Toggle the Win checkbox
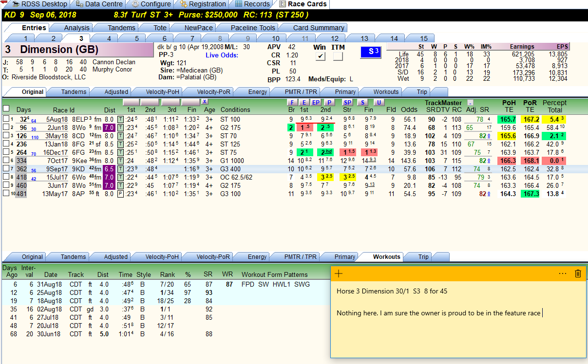The height and width of the screenshot is (364, 588). tap(320, 56)
